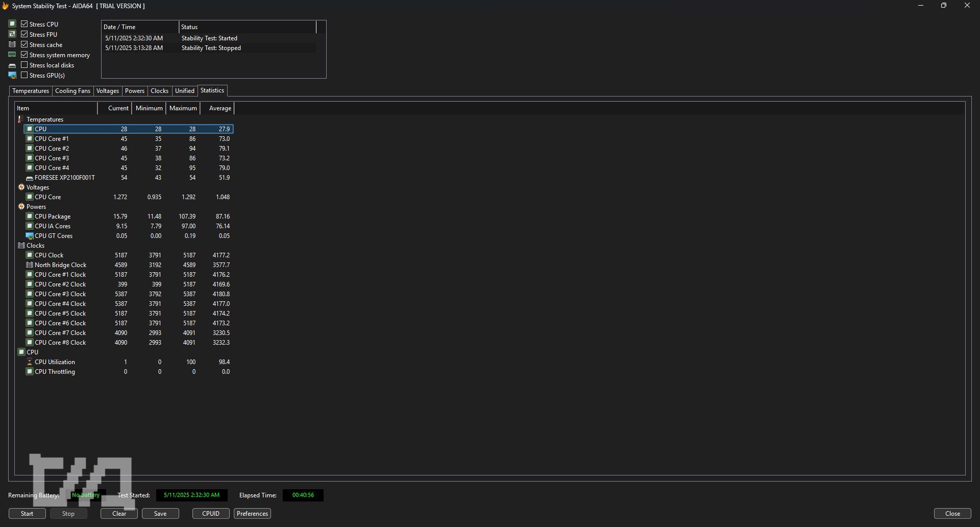
Task: Click the CPU IA Cores icon
Action: coord(30,226)
